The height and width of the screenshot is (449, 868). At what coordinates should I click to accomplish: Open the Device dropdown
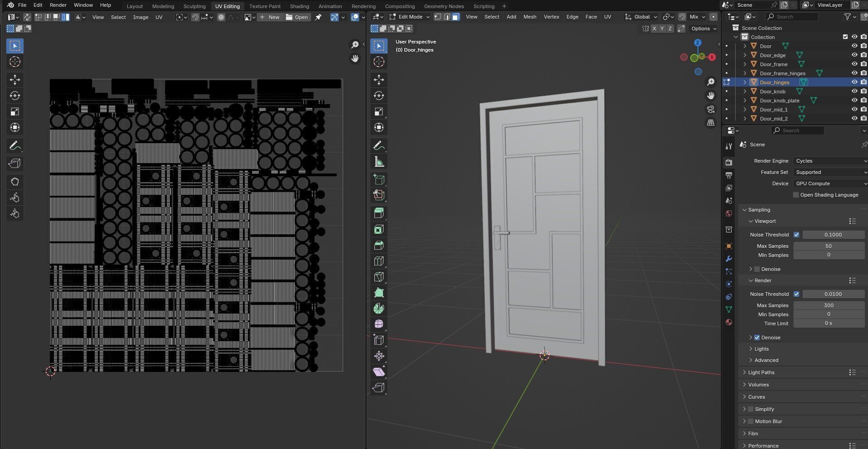click(x=830, y=183)
